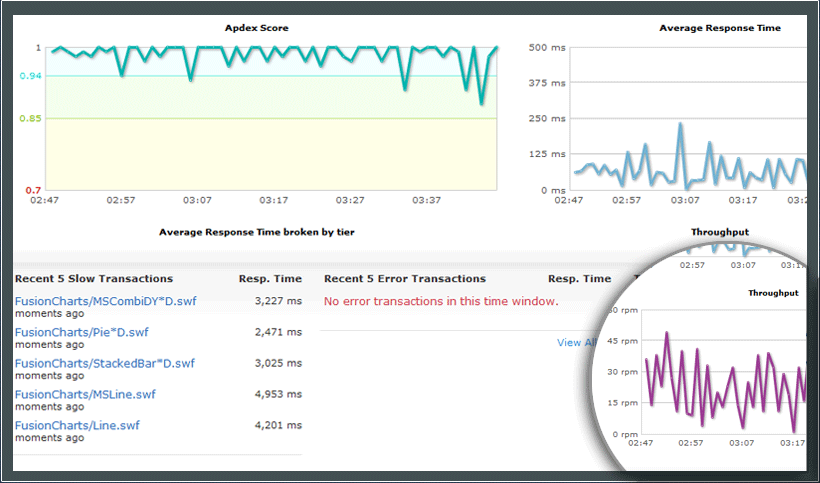Open the FusionCharts/MSCombiDY*D.swf slow transaction
Image resolution: width=820 pixels, height=483 pixels.
(106, 302)
